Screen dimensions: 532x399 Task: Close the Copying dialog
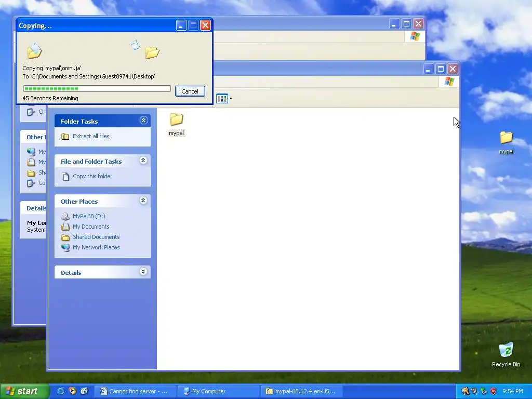tap(205, 25)
